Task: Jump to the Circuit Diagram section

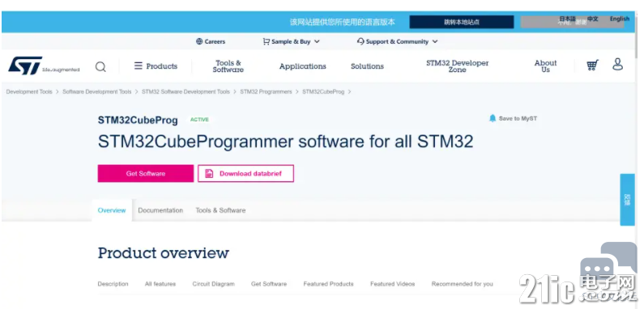Action: pyautogui.click(x=214, y=284)
